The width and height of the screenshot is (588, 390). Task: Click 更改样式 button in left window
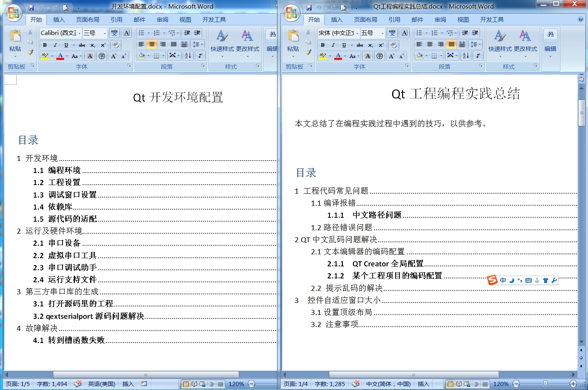coord(248,44)
